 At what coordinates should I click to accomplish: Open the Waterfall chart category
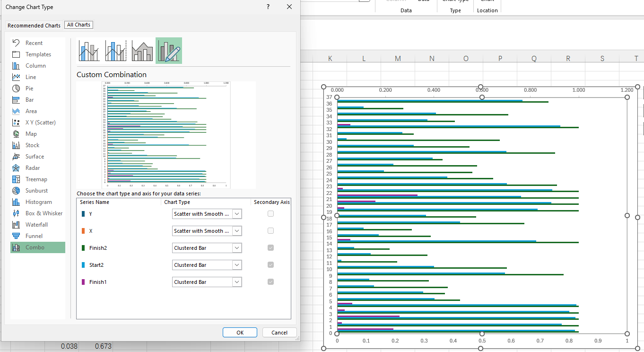38,225
